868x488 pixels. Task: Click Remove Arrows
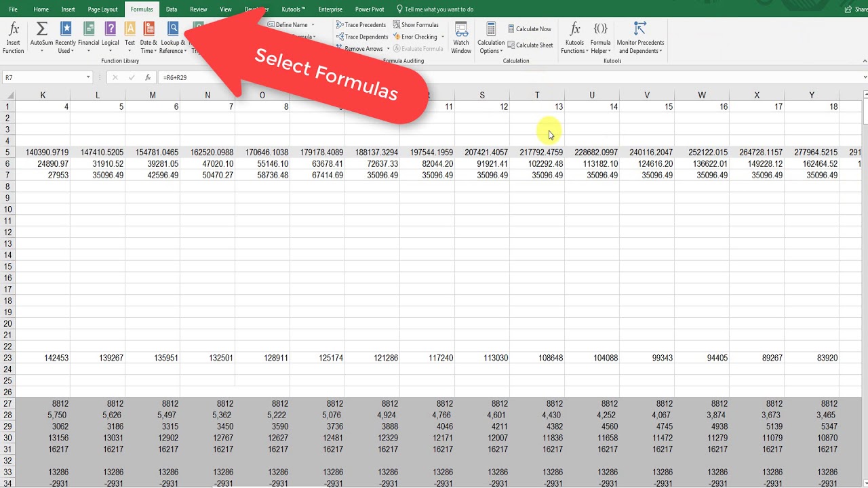pyautogui.click(x=359, y=49)
